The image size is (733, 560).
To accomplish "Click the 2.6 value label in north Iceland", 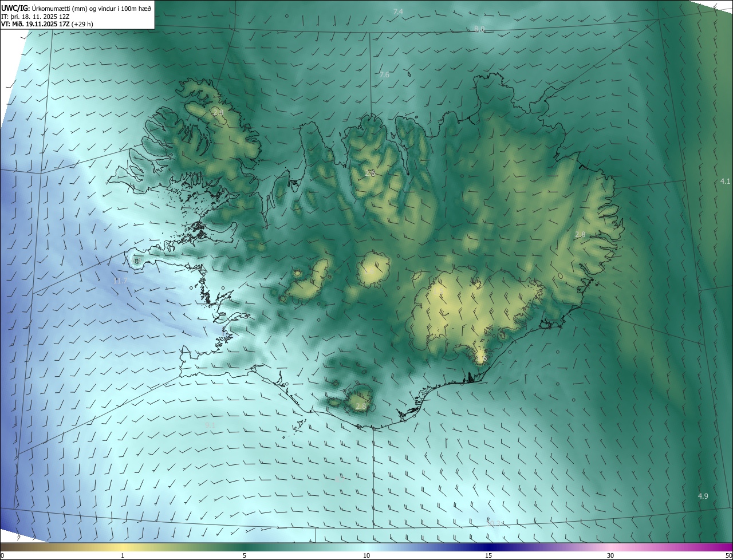I will tap(370, 173).
